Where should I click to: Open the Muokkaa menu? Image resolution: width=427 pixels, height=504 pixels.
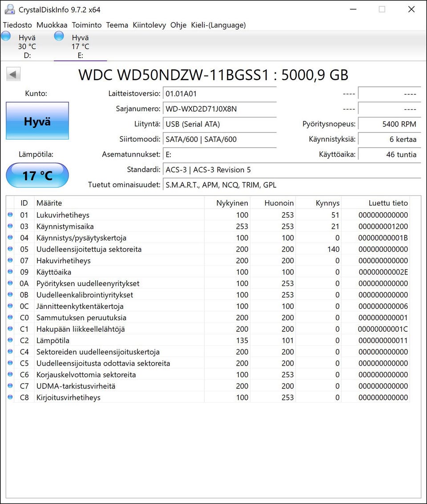click(x=52, y=25)
